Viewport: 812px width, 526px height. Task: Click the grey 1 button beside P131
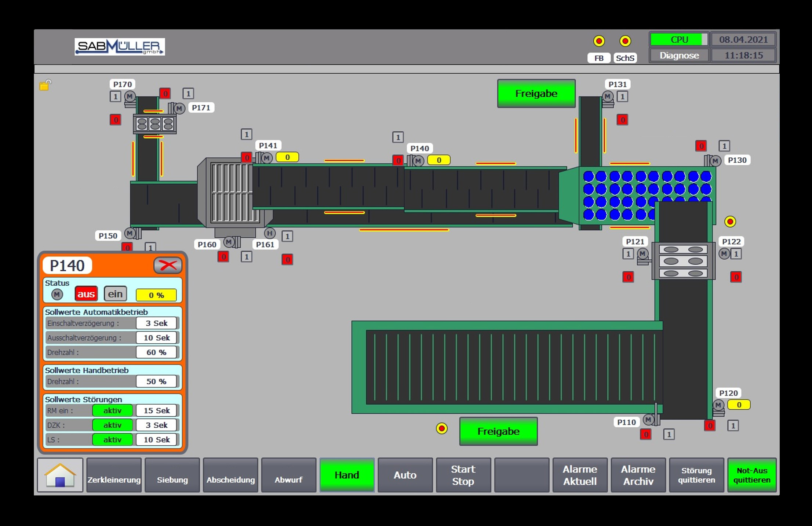tap(622, 97)
